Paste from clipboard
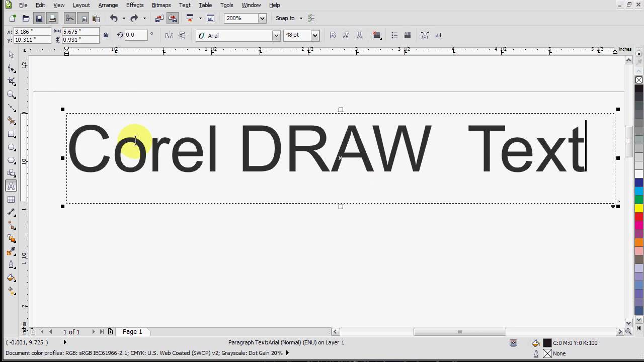The width and height of the screenshot is (644, 362). point(96,19)
